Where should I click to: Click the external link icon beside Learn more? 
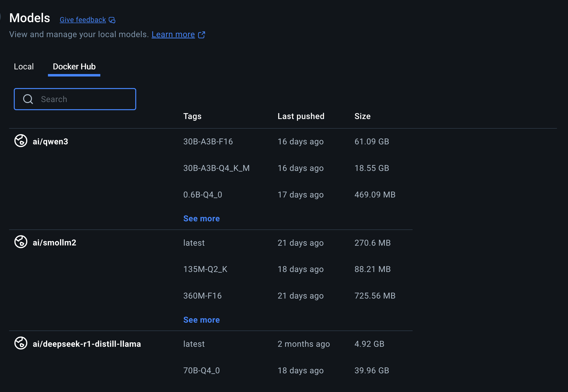pos(202,35)
